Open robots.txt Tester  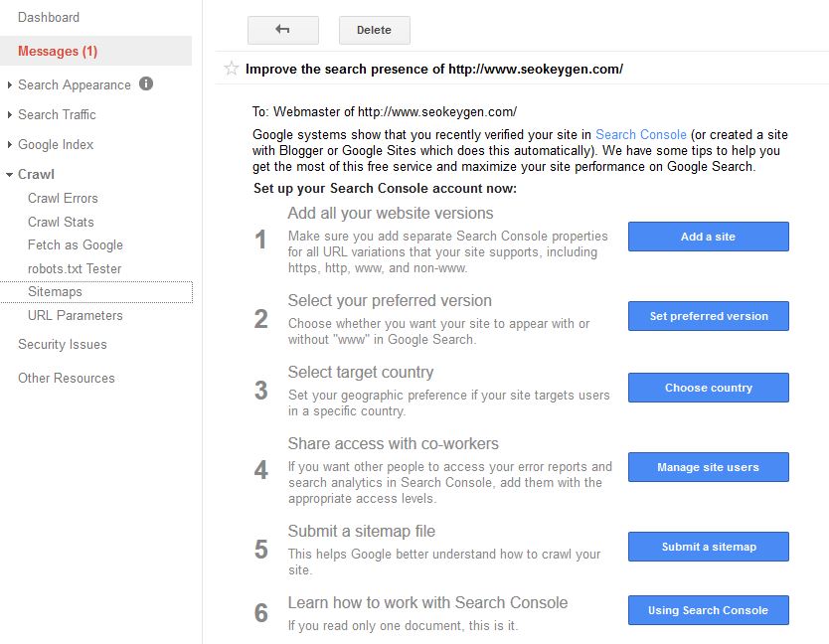coord(75,269)
